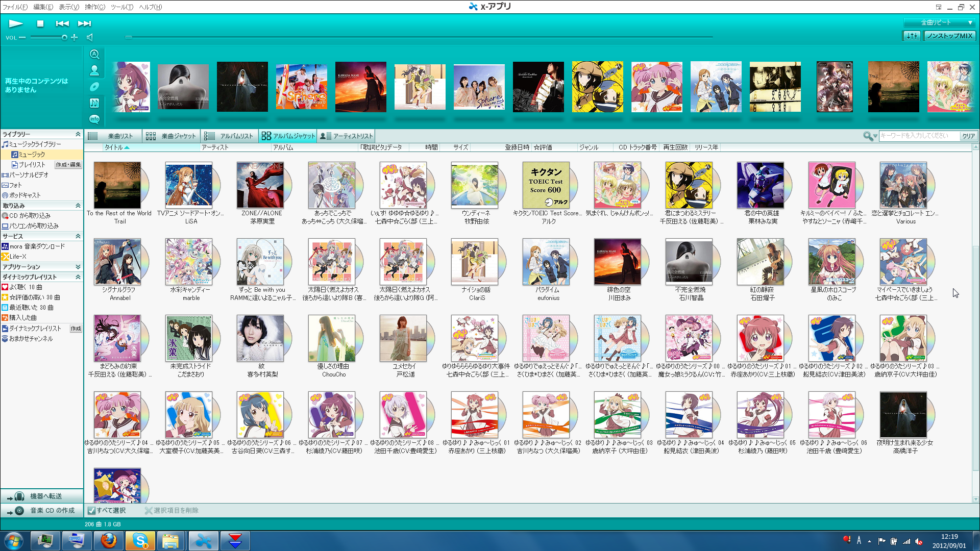The height and width of the screenshot is (551, 980).
Task: Open パーソナルビデオ library
Action: [x=29, y=175]
